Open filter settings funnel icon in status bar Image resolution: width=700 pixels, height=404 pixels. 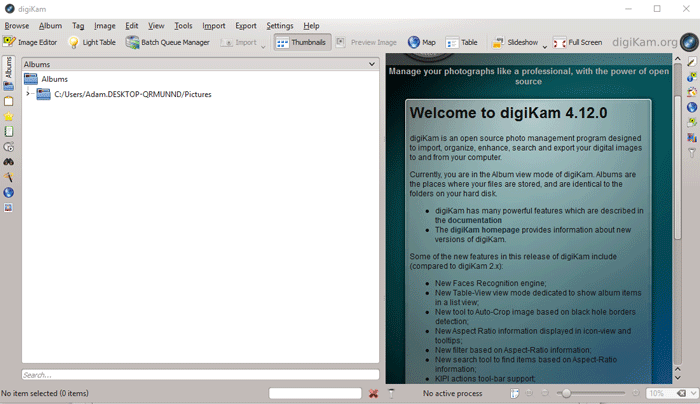392,393
